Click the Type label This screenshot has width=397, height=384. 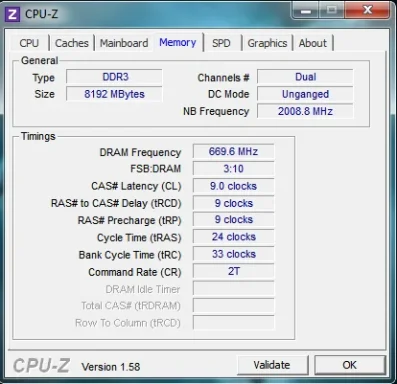point(43,78)
